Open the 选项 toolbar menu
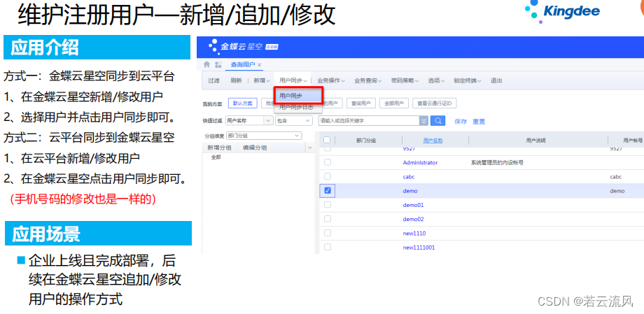The width and height of the screenshot is (644, 314). (436, 81)
